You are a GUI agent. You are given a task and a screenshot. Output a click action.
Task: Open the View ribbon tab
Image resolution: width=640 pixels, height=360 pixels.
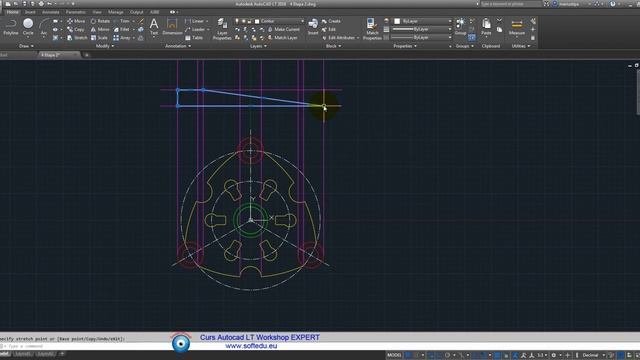97,12
